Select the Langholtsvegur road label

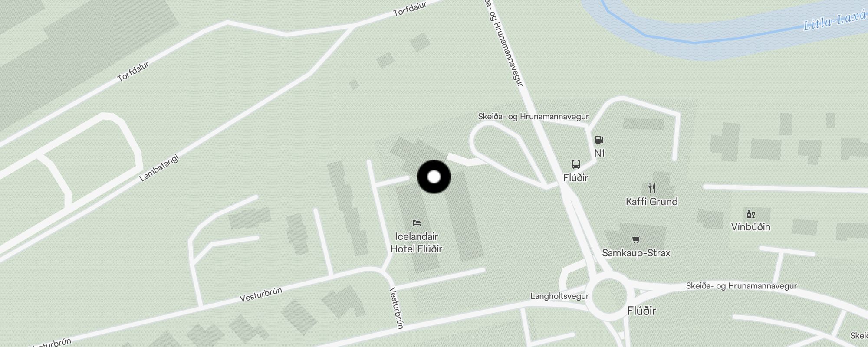(x=559, y=296)
